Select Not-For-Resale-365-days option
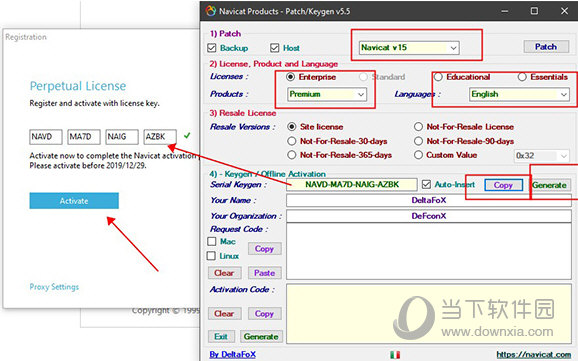 click(x=292, y=155)
